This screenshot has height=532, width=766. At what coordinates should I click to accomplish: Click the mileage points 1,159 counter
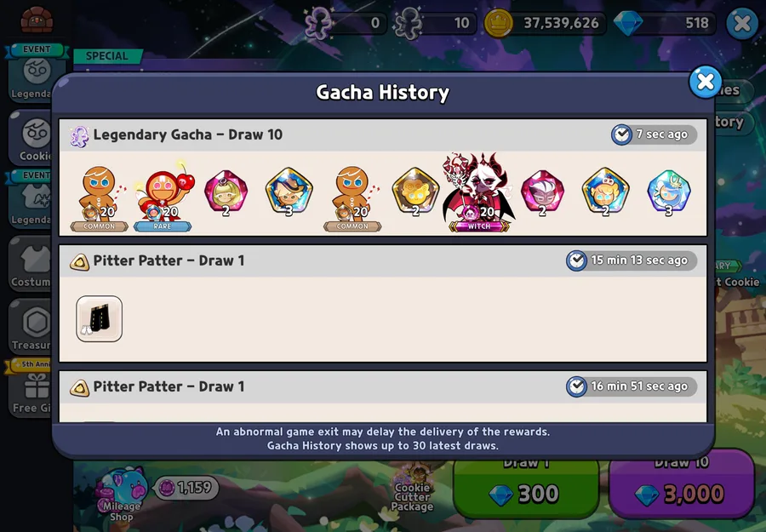tap(186, 487)
